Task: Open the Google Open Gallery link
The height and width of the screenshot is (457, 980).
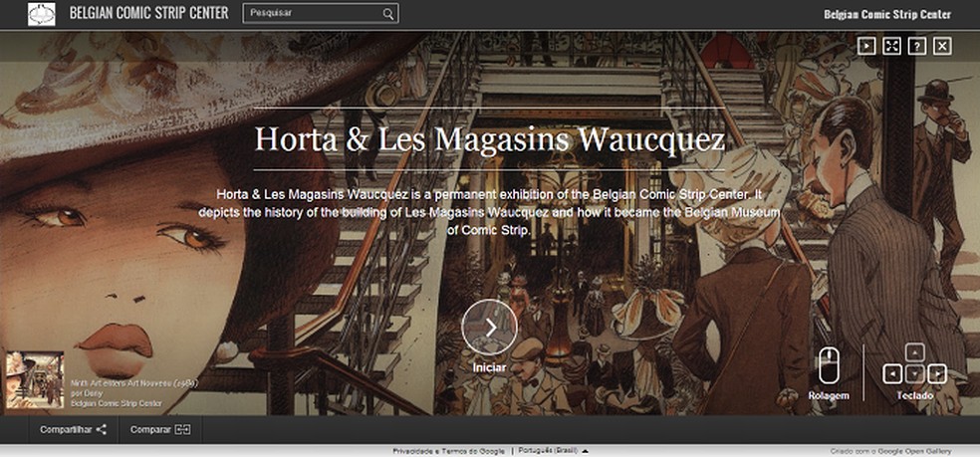Action: [x=915, y=451]
